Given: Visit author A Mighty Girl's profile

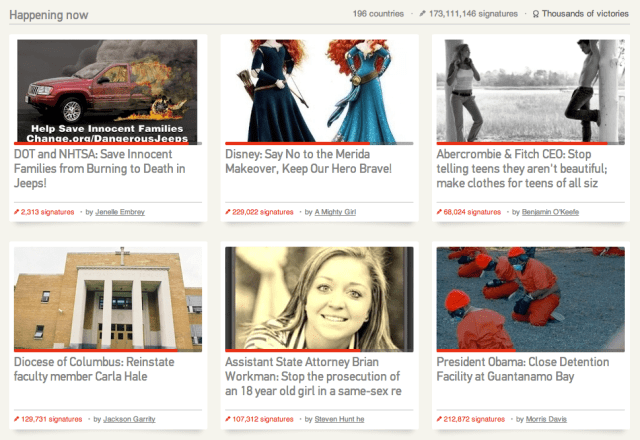Looking at the screenshot, I should [x=335, y=212].
